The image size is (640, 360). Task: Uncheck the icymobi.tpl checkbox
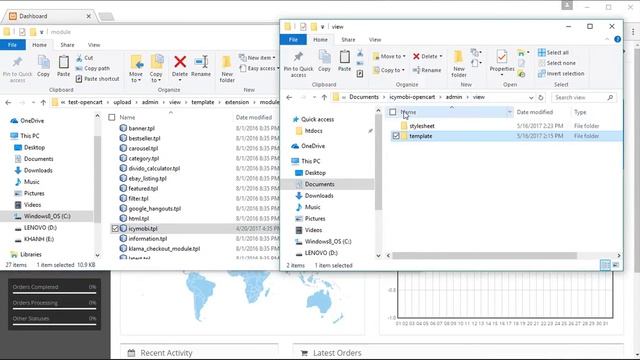click(115, 229)
